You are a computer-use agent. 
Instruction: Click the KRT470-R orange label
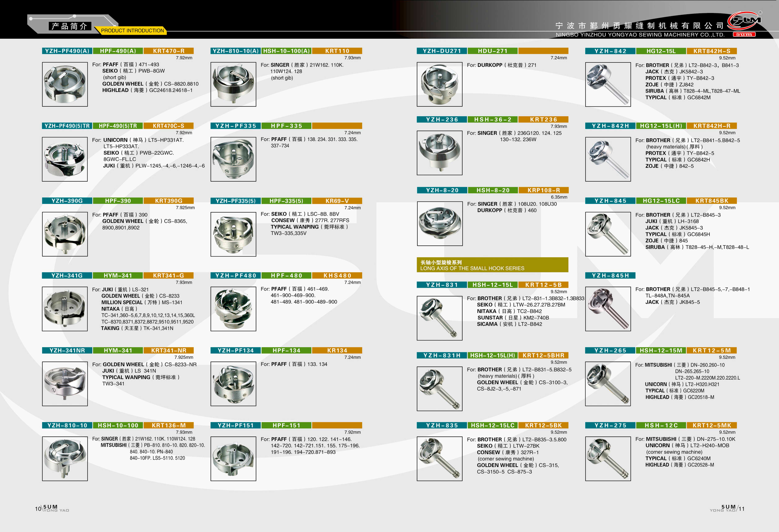169,51
